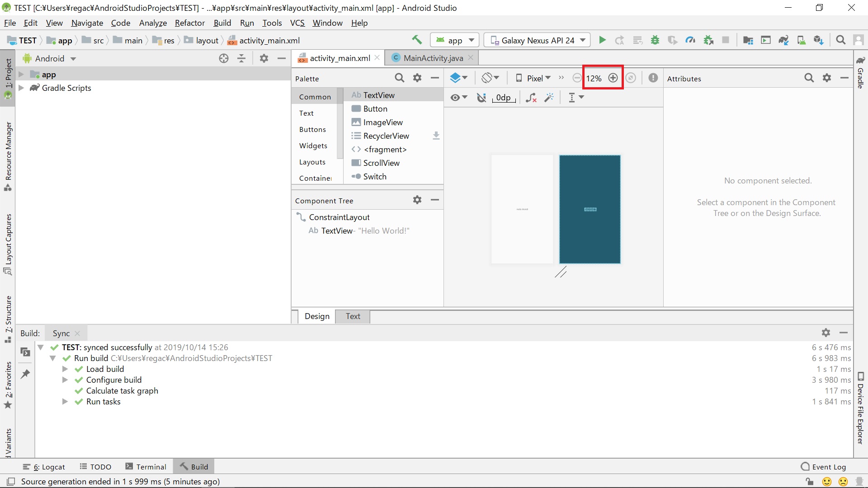Click the blueprint preview surface

point(590,209)
